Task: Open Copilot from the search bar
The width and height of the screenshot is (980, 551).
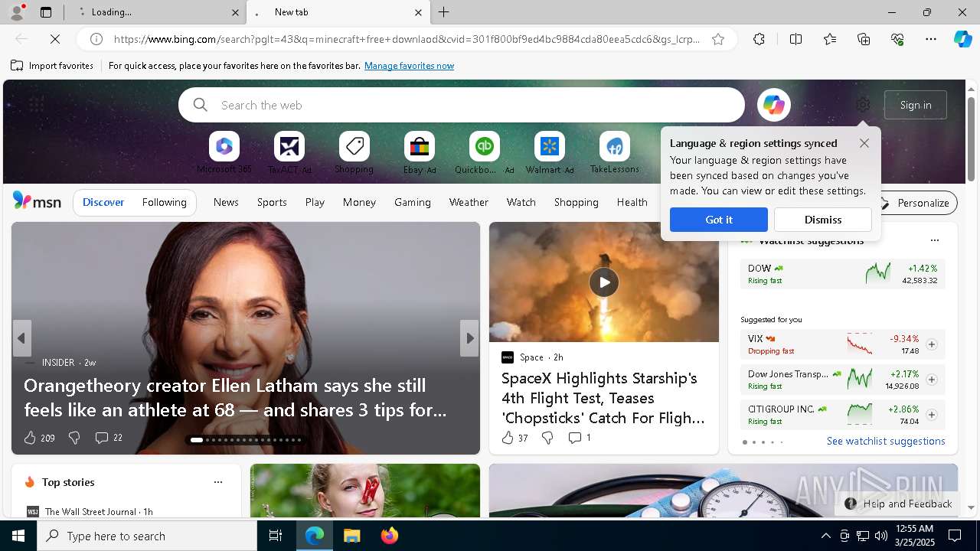Action: tap(773, 105)
